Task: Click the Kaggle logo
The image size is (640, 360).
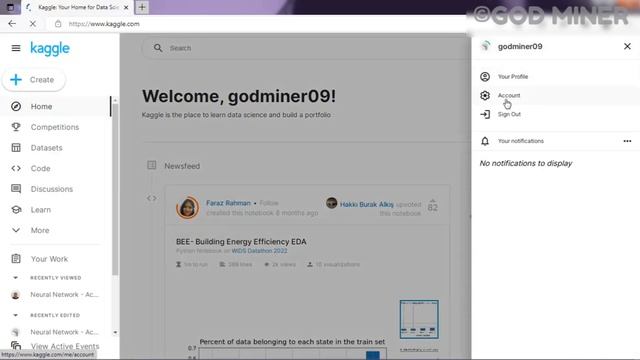Action: click(50, 49)
